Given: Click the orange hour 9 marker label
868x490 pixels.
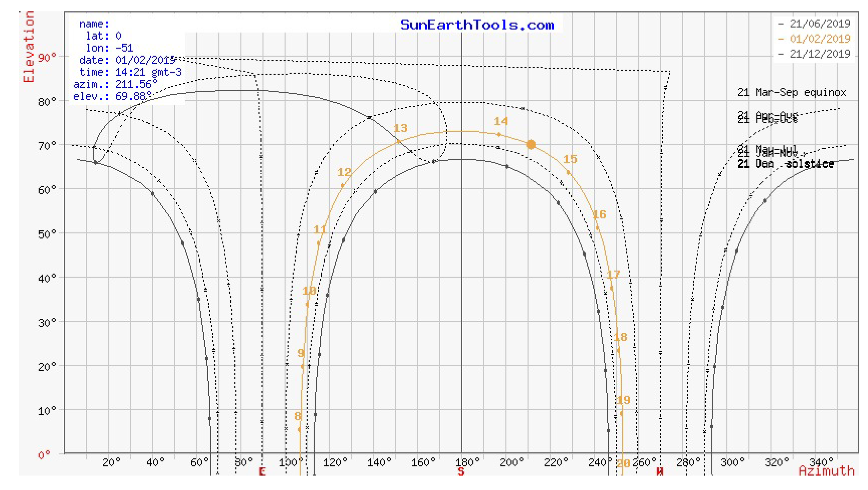Looking at the screenshot, I should (301, 353).
